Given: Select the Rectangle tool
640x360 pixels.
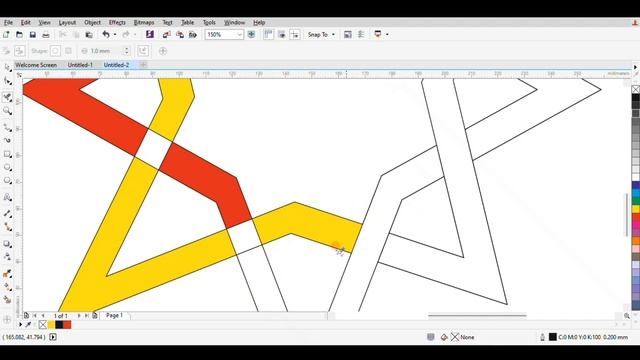Looking at the screenshot, I should tap(7, 154).
